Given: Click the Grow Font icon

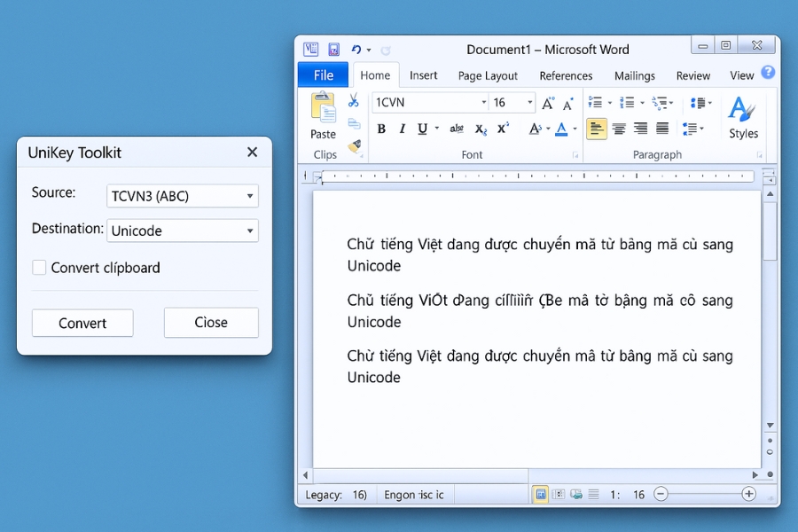Looking at the screenshot, I should pos(546,102).
